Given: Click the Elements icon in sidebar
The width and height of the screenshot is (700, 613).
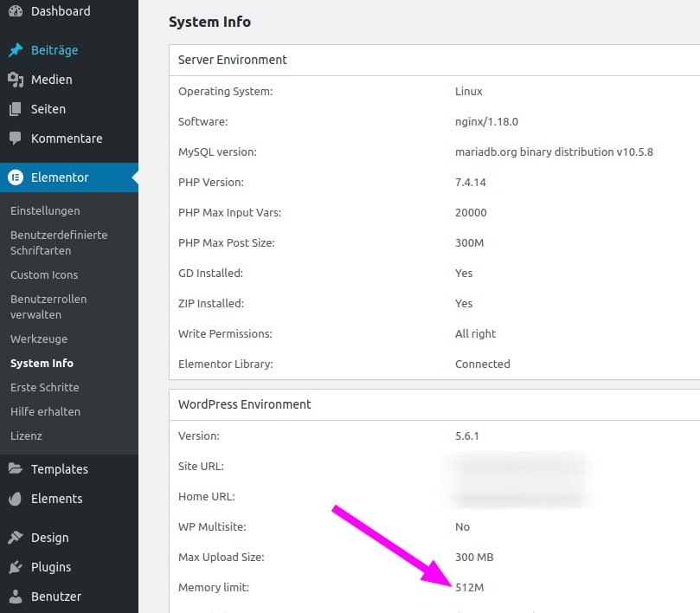Looking at the screenshot, I should (16, 499).
